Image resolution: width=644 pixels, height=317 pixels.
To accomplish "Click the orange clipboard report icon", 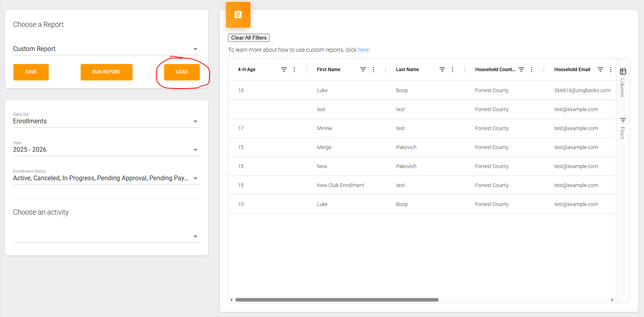I will tap(238, 15).
